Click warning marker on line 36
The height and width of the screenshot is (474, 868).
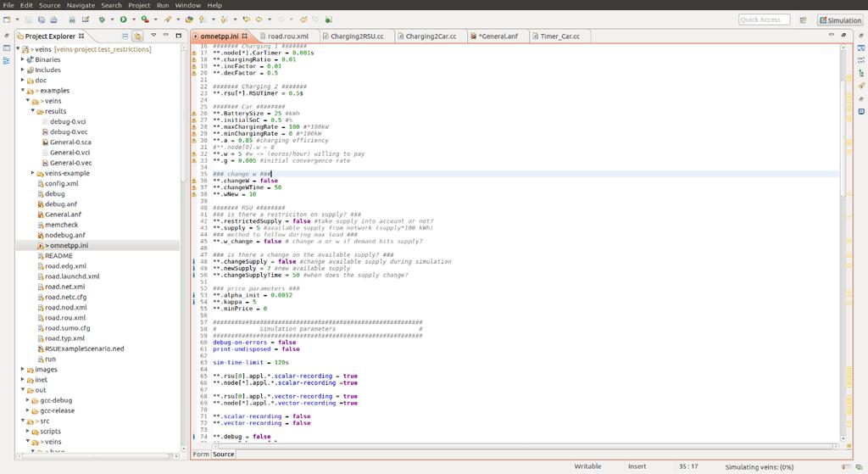click(x=194, y=181)
